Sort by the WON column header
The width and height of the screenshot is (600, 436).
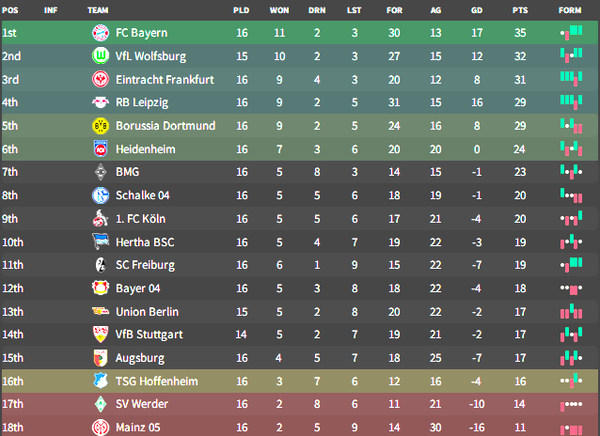[x=280, y=9]
